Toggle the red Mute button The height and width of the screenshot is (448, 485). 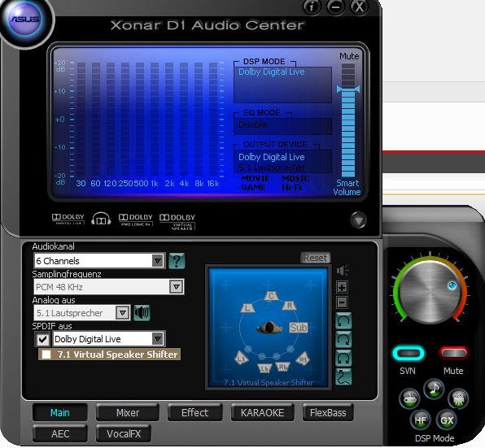pyautogui.click(x=454, y=353)
